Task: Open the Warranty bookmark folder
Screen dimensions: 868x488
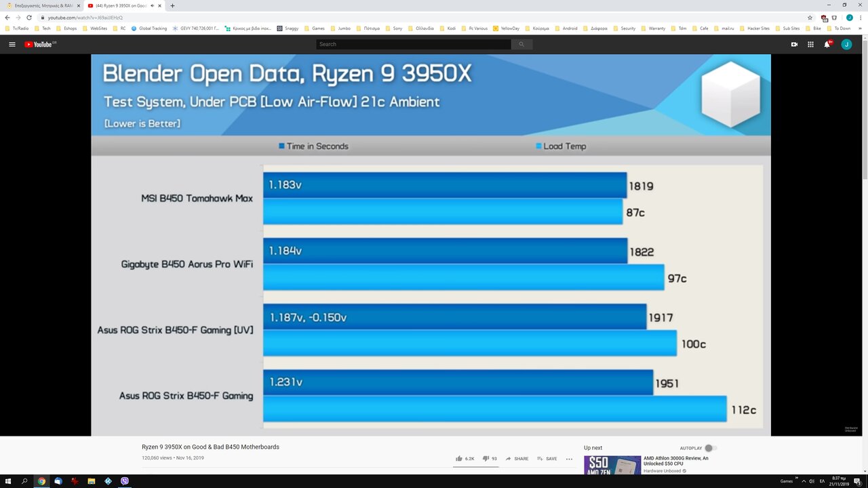Action: click(653, 28)
